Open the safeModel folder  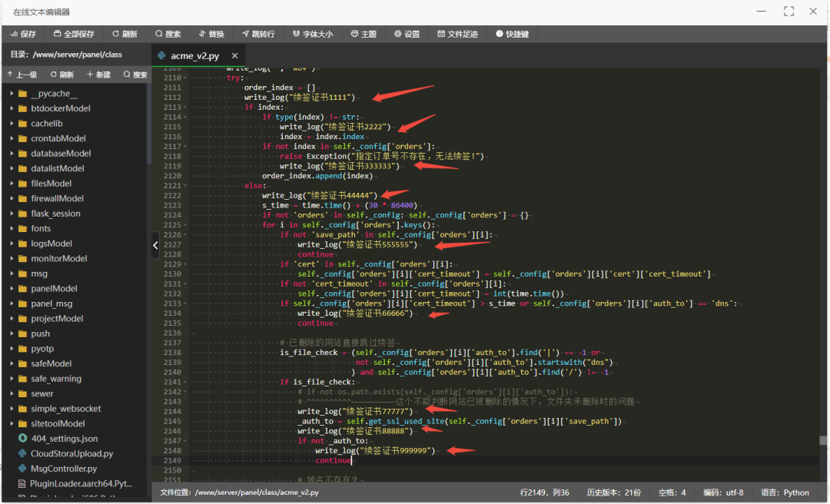pyautogui.click(x=51, y=363)
